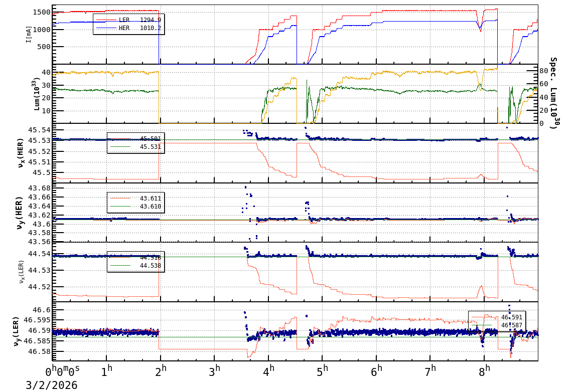Viewport: 579px width, 392px height.
Task: Click the 45.531 legend value
Action: [151, 147]
